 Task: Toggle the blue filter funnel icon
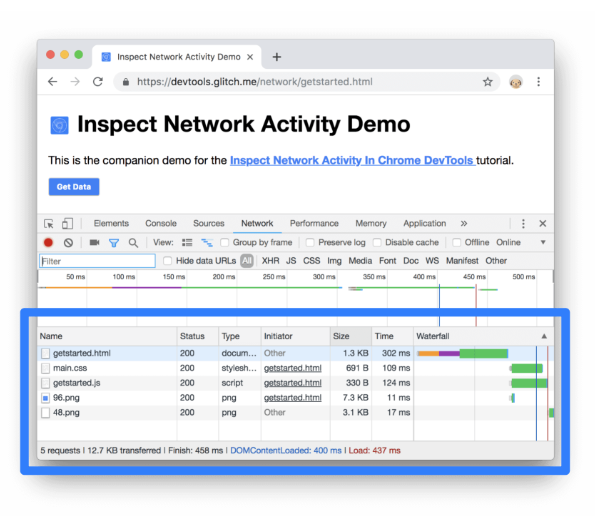coord(114,243)
